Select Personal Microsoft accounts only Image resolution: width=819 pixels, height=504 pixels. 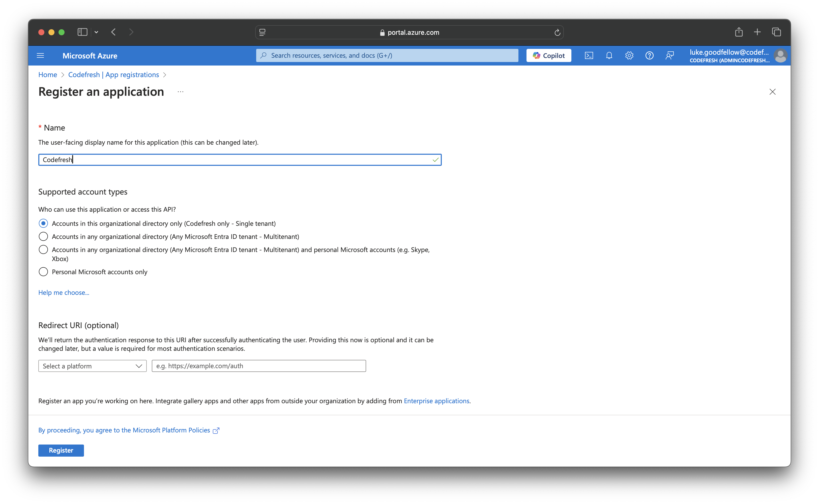coord(43,272)
